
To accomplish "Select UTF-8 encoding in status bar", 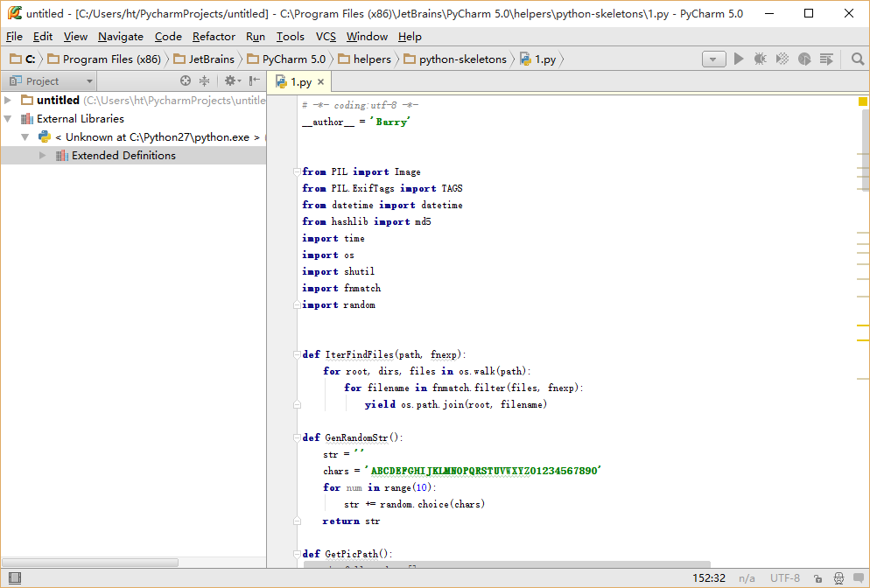I will pos(785,578).
